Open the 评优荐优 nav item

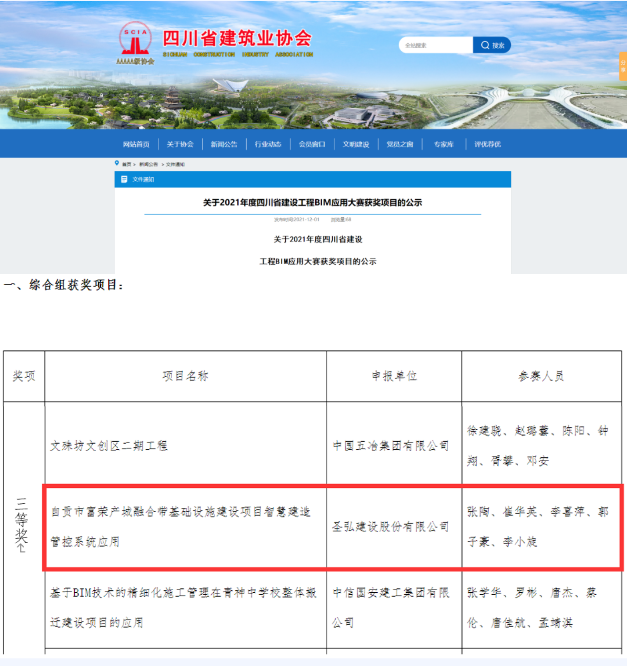pos(488,144)
